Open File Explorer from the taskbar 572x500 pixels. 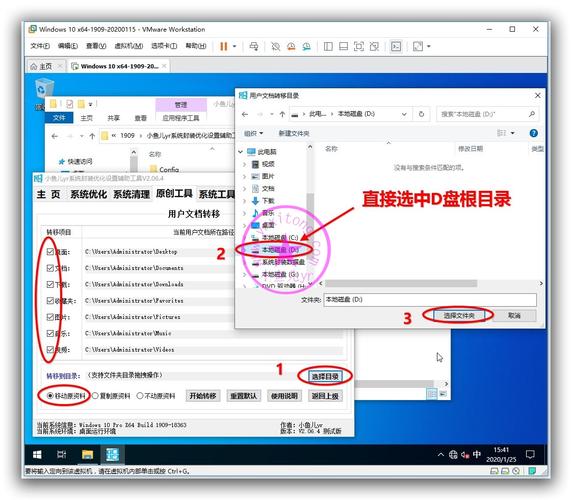coord(88,454)
